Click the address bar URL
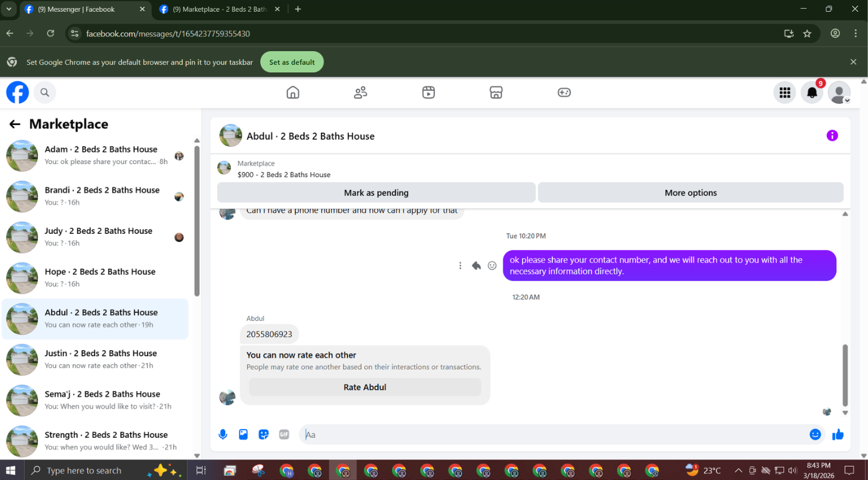This screenshot has width=868, height=480. click(x=168, y=34)
